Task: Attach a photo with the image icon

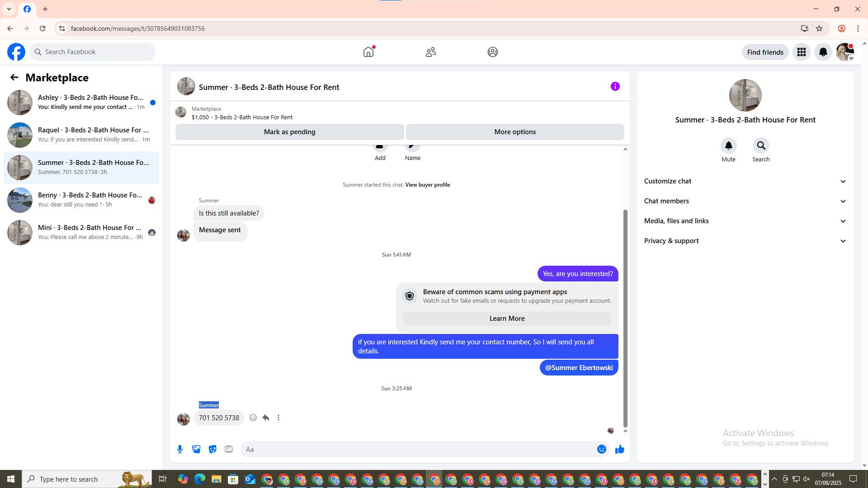Action: tap(196, 449)
